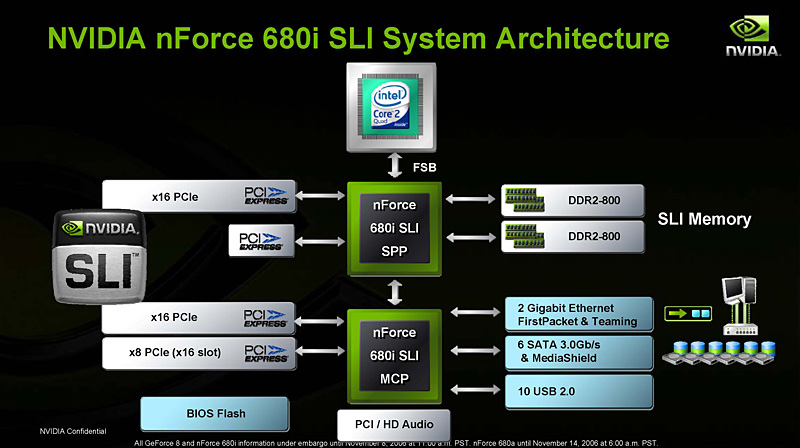The image size is (800, 448).
Task: Click the NVIDIA SLI badge logo
Action: click(99, 256)
